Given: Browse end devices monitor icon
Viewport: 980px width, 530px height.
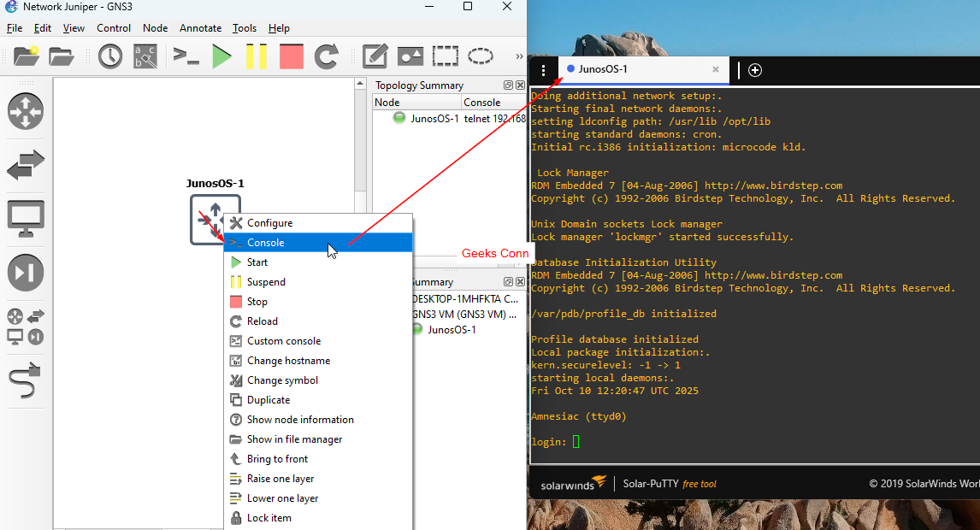Looking at the screenshot, I should 26,219.
